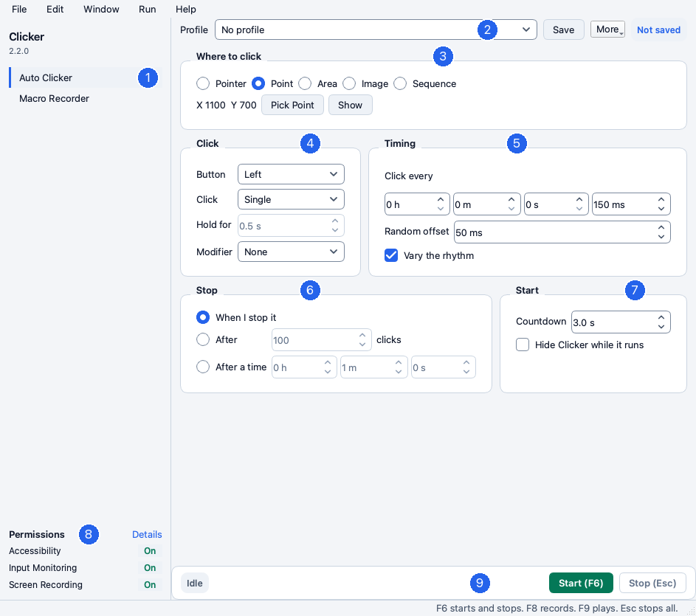696x616 pixels.
Task: Open the Edit menu
Action: point(55,9)
